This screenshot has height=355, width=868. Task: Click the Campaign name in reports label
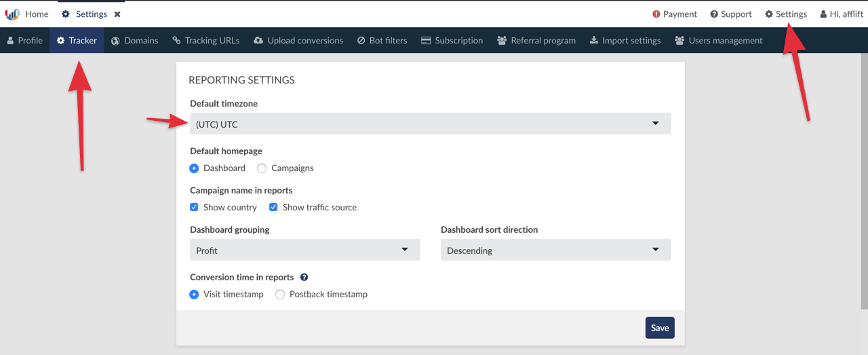[241, 190]
